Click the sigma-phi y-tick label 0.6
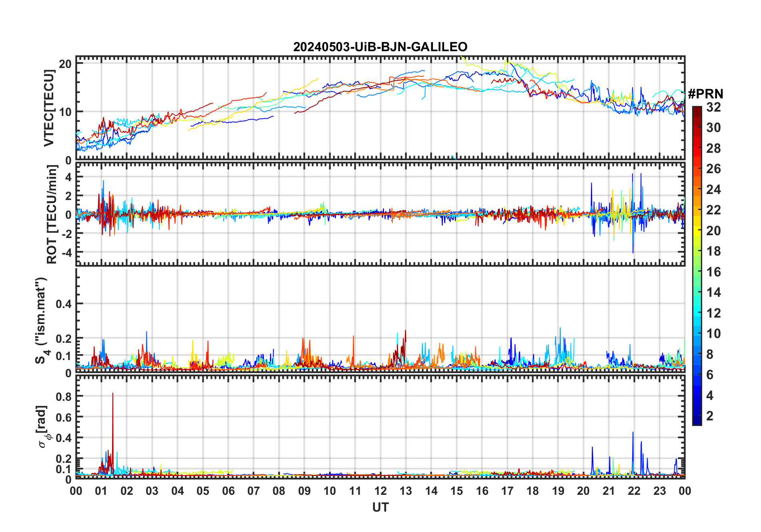Viewport: 761px width, 532px height. click(x=64, y=417)
